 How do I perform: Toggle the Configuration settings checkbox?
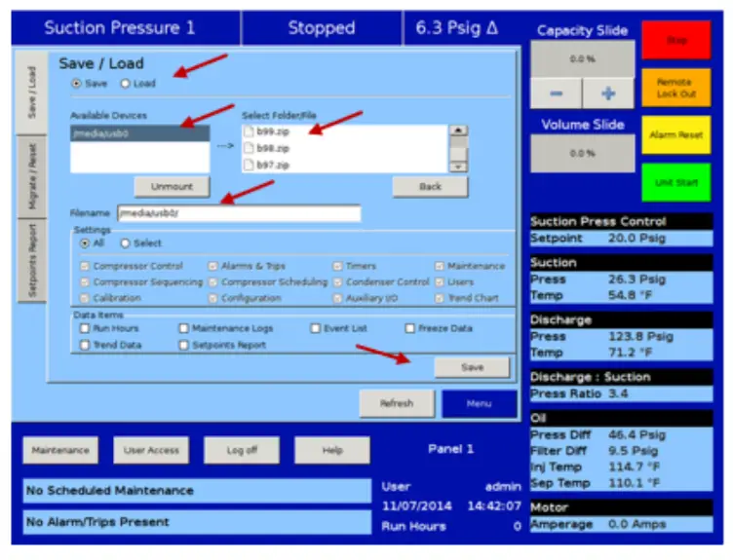(212, 298)
